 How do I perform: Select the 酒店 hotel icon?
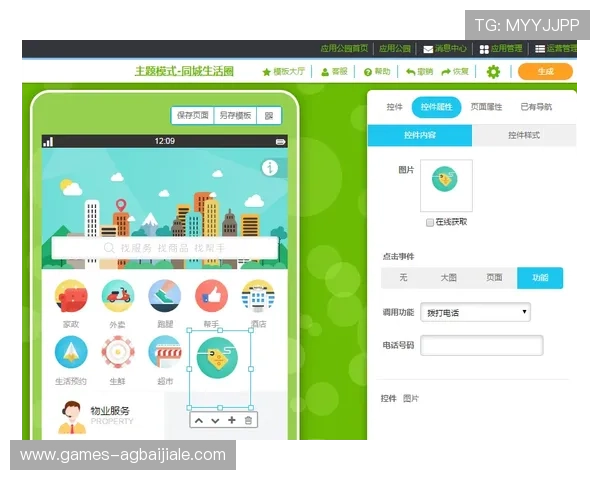click(258, 296)
